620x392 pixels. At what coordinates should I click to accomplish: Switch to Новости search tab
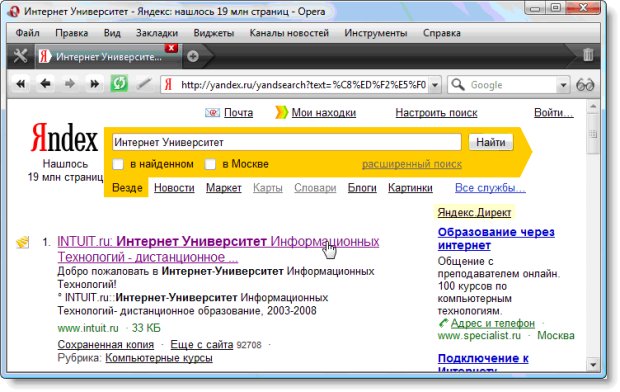[x=174, y=187]
